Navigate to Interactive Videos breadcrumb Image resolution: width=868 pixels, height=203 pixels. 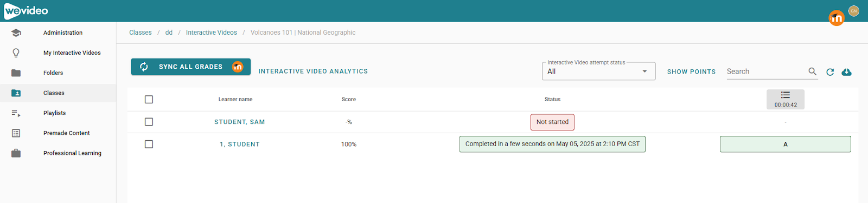pos(212,32)
